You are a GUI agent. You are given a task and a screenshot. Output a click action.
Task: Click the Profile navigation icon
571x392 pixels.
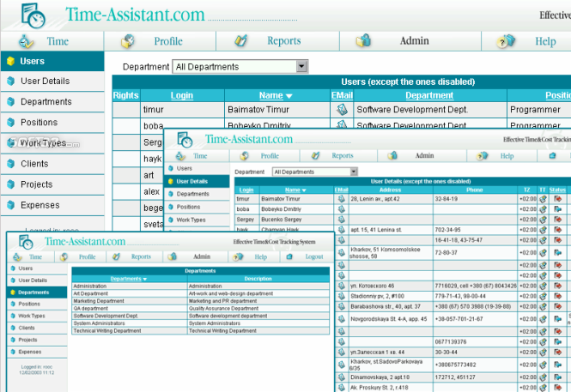pos(128,41)
